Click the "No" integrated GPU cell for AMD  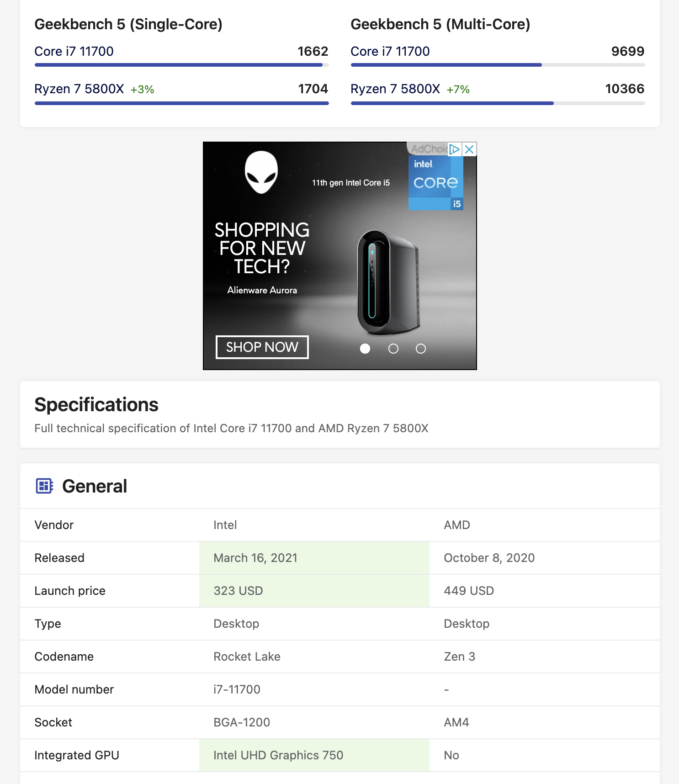545,755
